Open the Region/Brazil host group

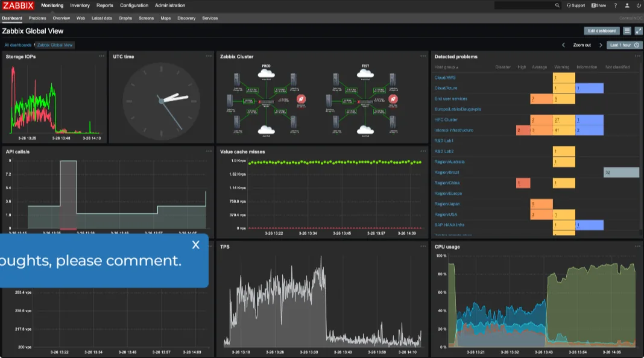[446, 172]
